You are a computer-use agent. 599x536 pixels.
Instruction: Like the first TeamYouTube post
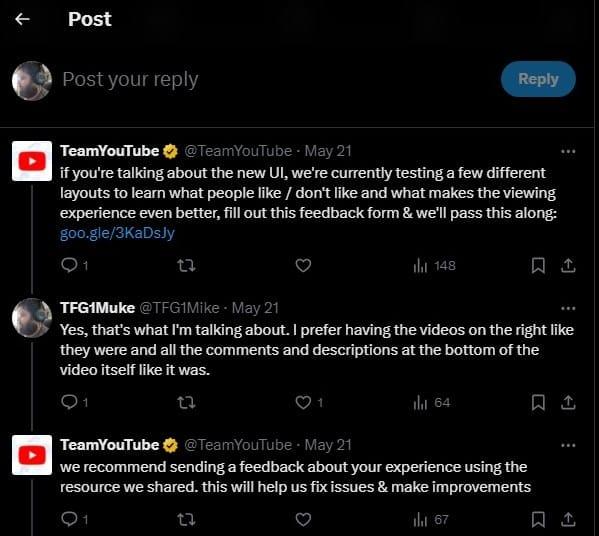coord(303,265)
